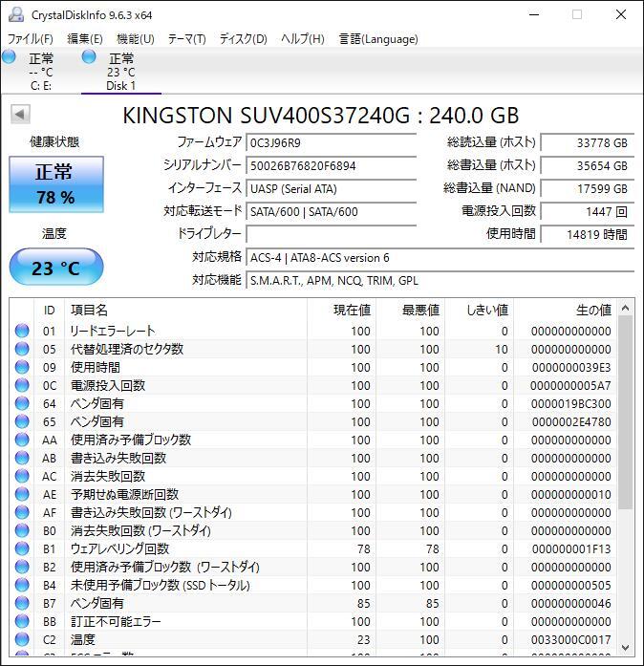Click the previous disk arrow button
Image resolution: width=644 pixels, height=666 pixels.
(x=20, y=115)
